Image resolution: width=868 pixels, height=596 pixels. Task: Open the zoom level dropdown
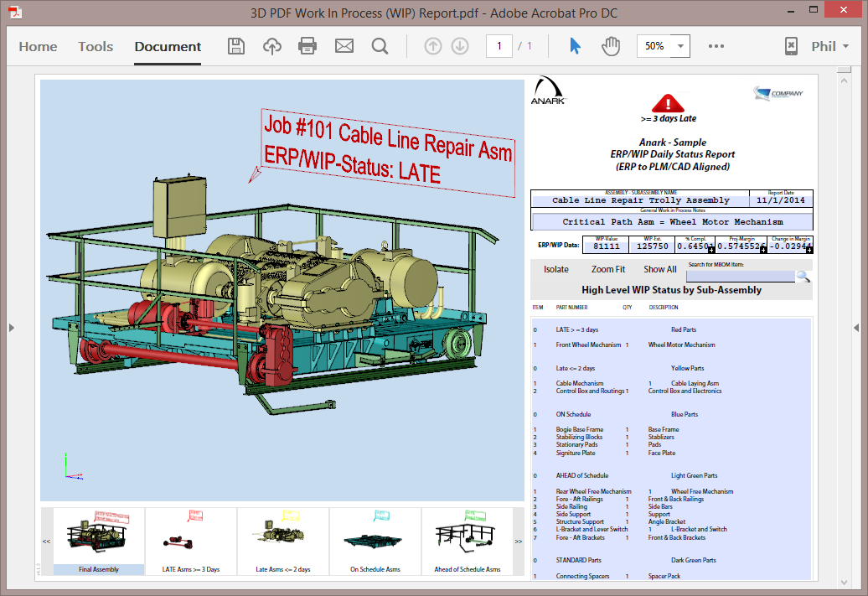click(679, 46)
